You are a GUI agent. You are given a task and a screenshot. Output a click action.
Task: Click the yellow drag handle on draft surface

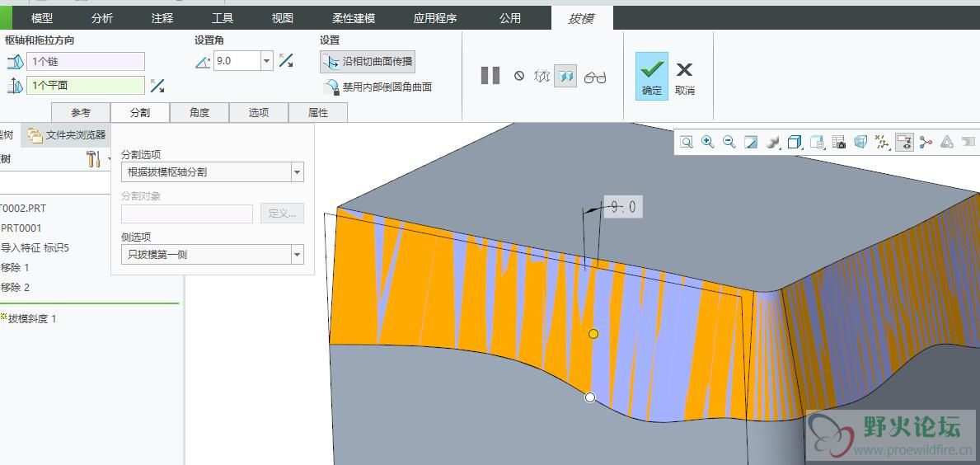coord(593,334)
